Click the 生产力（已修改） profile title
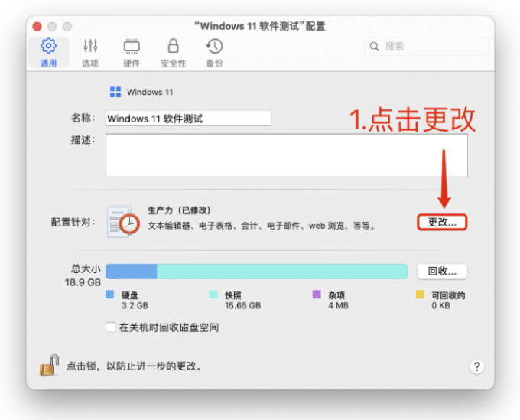The width and height of the screenshot is (520, 420). pyautogui.click(x=180, y=210)
